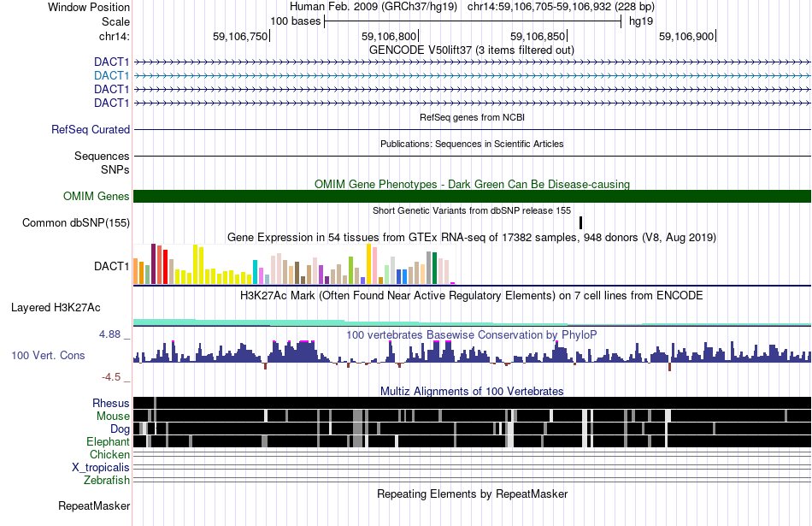Click the OMIM Genes track label

pyautogui.click(x=96, y=197)
